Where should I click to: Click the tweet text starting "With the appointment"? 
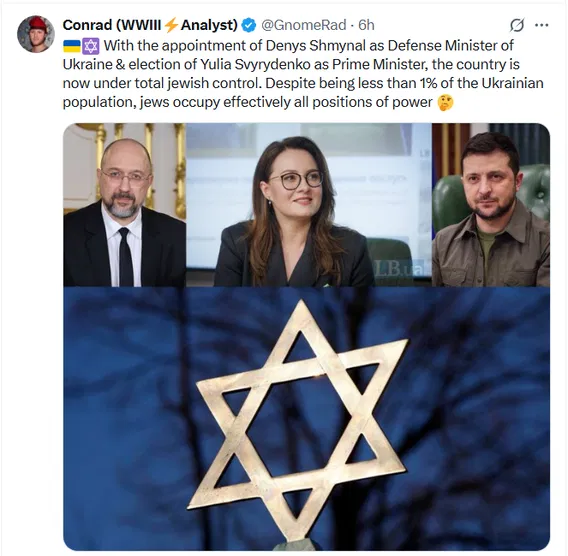point(303,74)
